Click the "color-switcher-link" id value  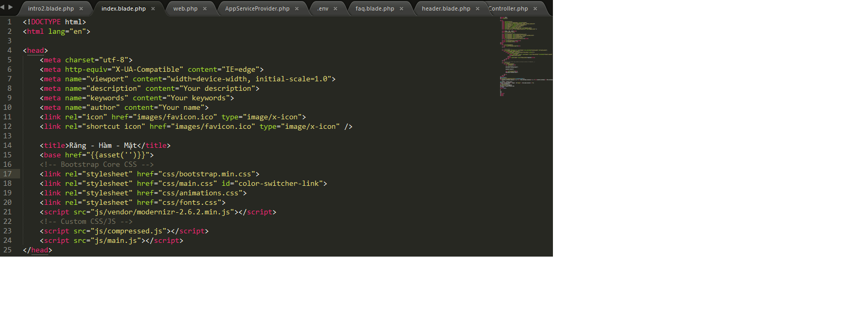tap(279, 183)
